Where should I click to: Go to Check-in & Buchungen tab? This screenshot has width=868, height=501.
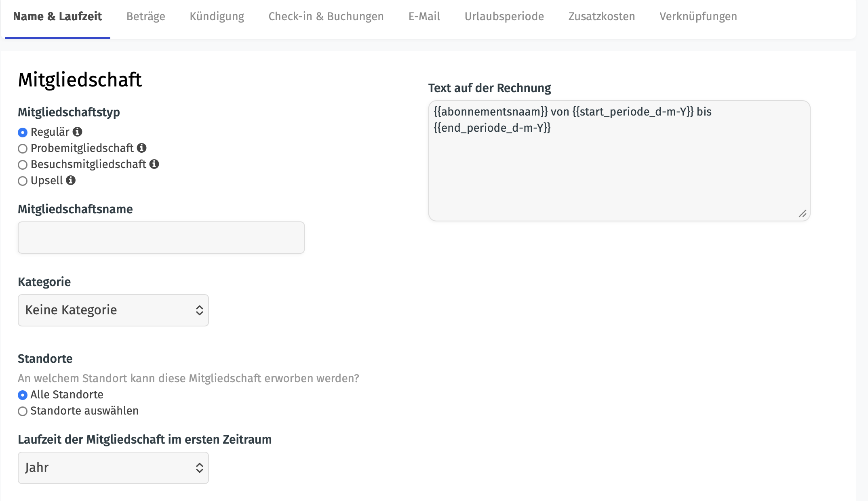coord(326,17)
